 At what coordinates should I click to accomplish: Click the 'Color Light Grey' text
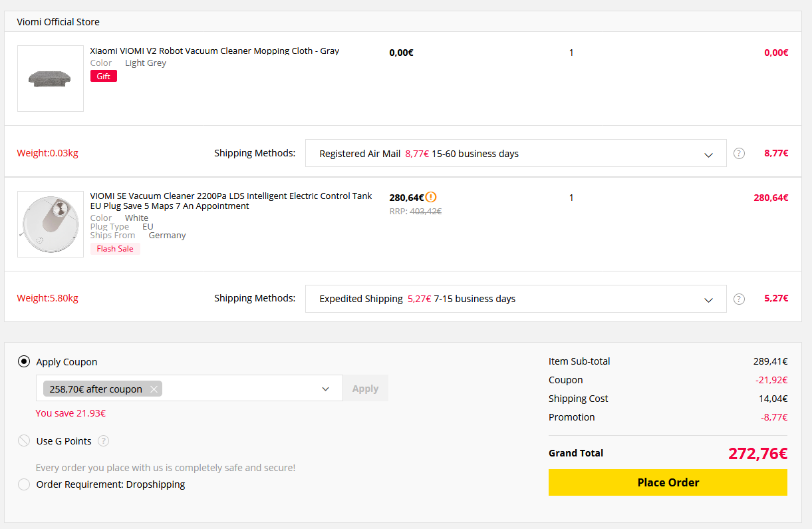[x=128, y=63]
